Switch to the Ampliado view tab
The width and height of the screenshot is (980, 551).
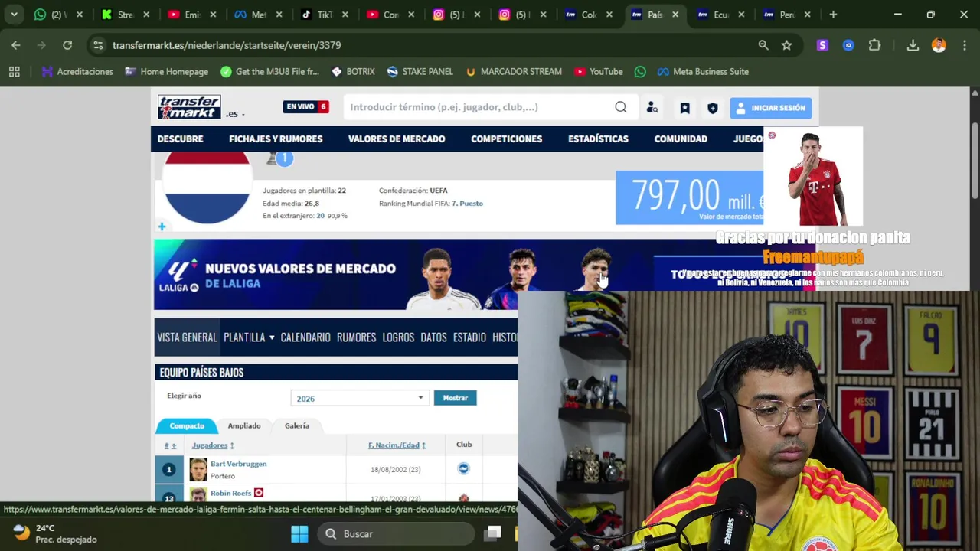pyautogui.click(x=244, y=425)
